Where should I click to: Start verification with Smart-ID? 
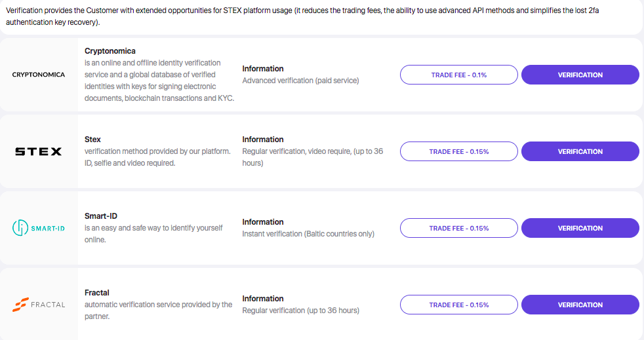580,228
